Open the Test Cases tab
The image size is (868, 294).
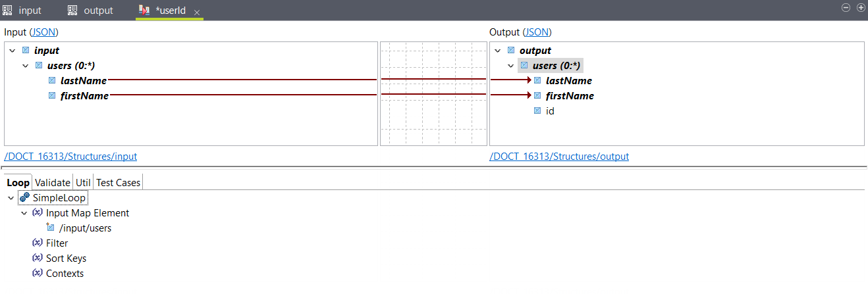[x=119, y=182]
